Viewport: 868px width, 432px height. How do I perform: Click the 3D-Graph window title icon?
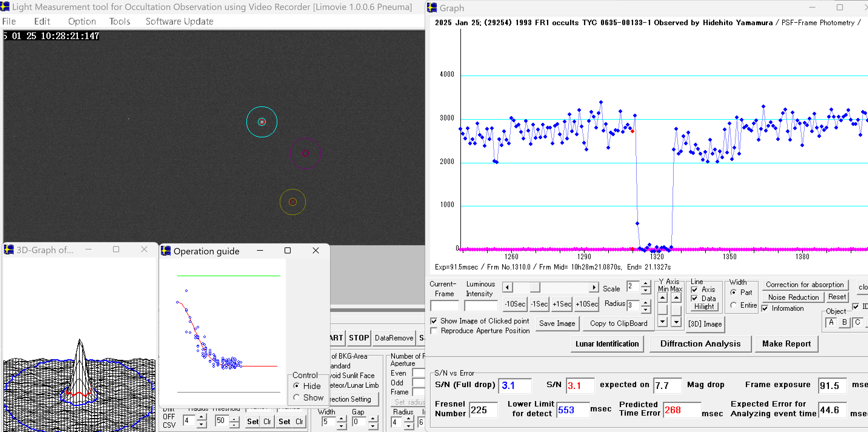(x=9, y=250)
